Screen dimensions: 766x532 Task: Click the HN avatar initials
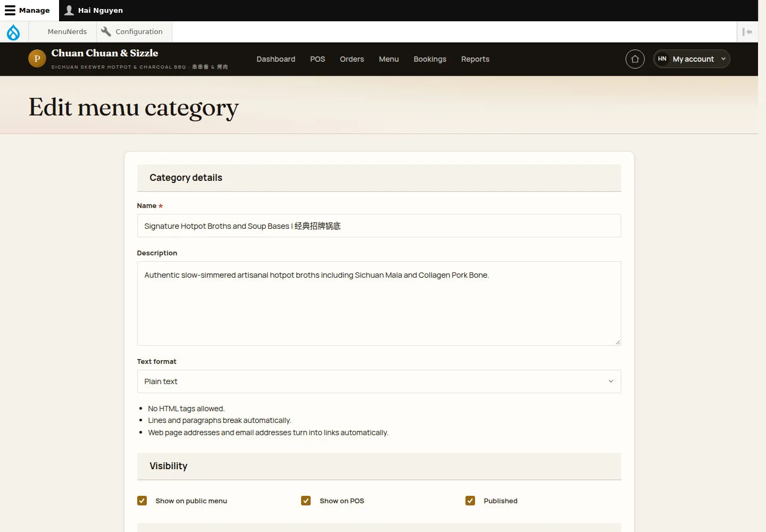coord(662,59)
